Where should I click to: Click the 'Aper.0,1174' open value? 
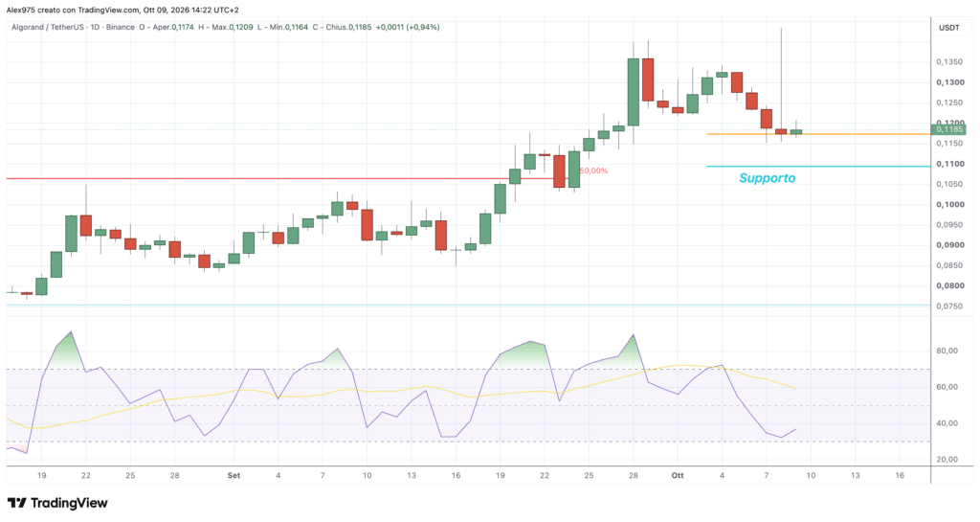pos(173,28)
